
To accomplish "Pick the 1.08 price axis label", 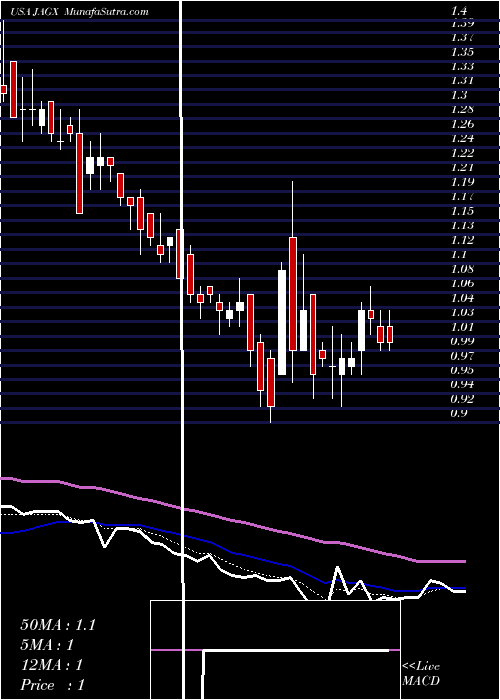I will (x=462, y=269).
